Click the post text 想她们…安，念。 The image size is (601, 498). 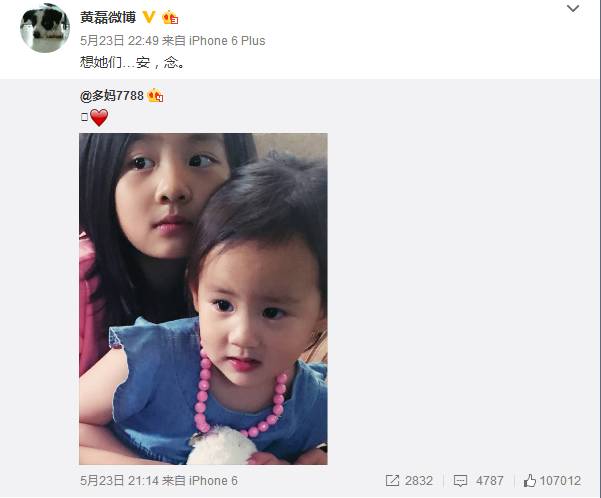pyautogui.click(x=133, y=62)
